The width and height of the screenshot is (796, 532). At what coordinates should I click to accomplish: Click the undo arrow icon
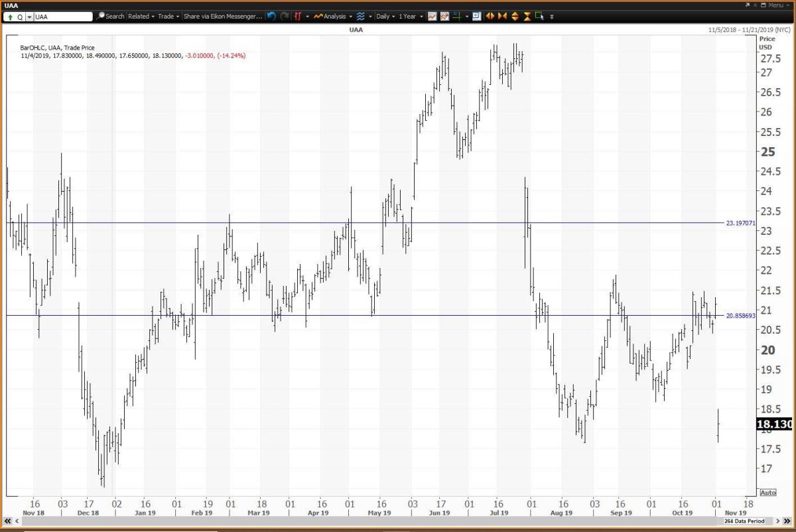coord(271,16)
